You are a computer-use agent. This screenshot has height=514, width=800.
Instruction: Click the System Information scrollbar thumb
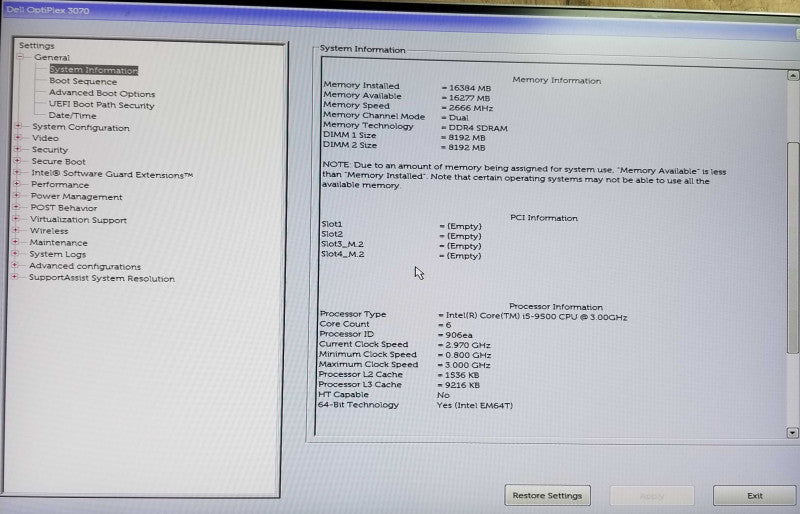pos(793,248)
